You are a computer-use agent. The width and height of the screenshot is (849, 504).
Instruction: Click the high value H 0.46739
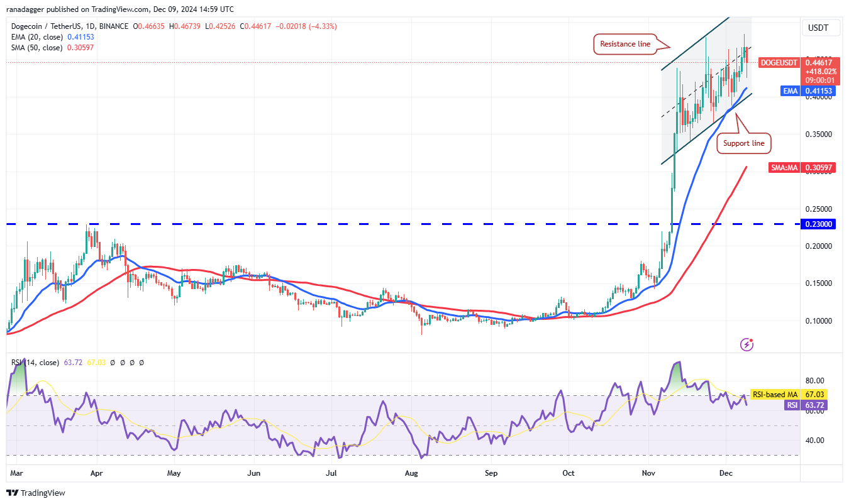click(185, 26)
